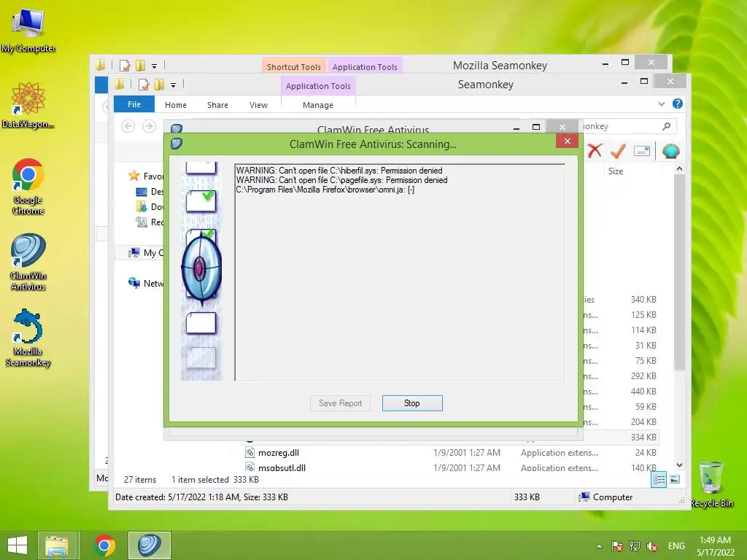Open Mozilla Seamonkey desktop shortcut
Viewport: 747px width, 560px height.
28,338
